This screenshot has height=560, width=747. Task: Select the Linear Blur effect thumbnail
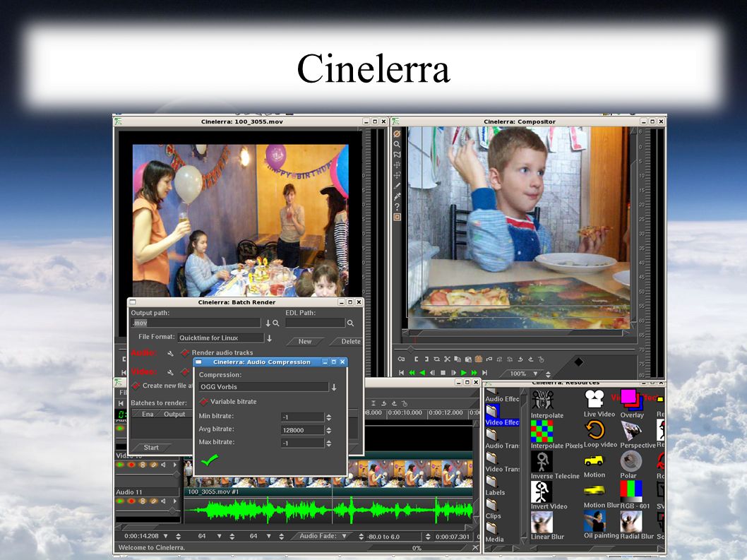pyautogui.click(x=542, y=522)
